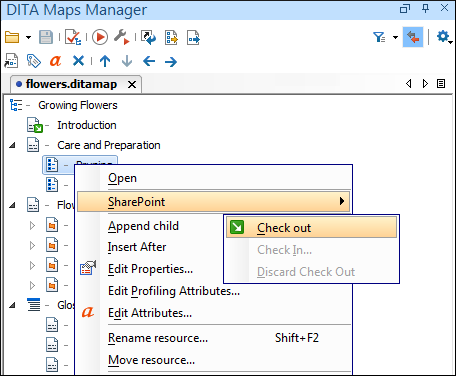The height and width of the screenshot is (376, 456).
Task: Click the glossary list icon beside 'Glos'
Action: coord(33,305)
